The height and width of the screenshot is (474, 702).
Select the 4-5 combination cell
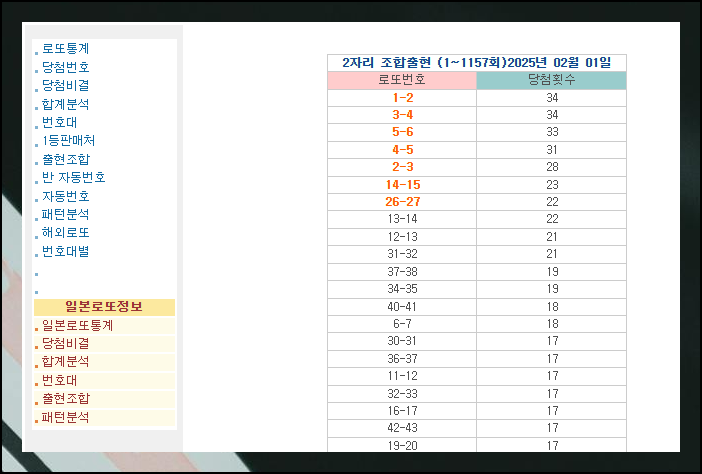(x=402, y=150)
